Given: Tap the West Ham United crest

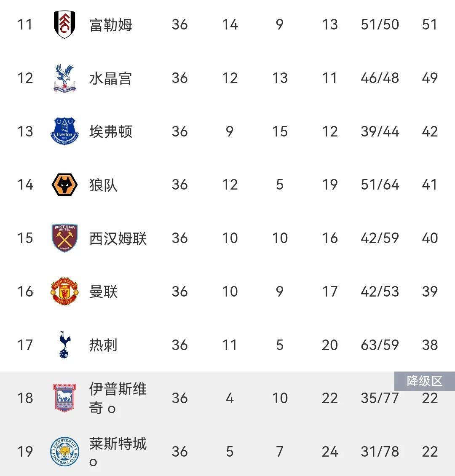Looking at the screenshot, I should pos(64,238).
